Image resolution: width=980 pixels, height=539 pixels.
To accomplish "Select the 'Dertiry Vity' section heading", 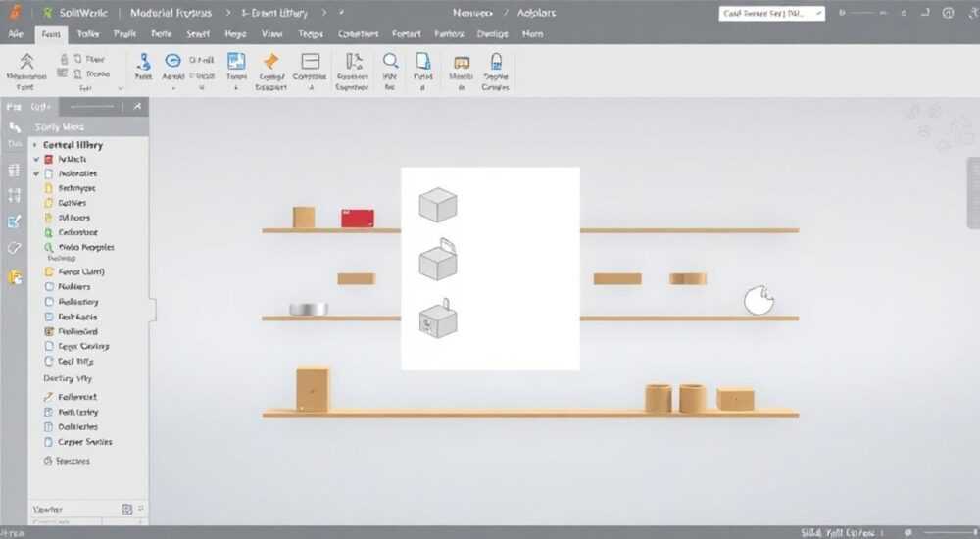I will [x=68, y=379].
